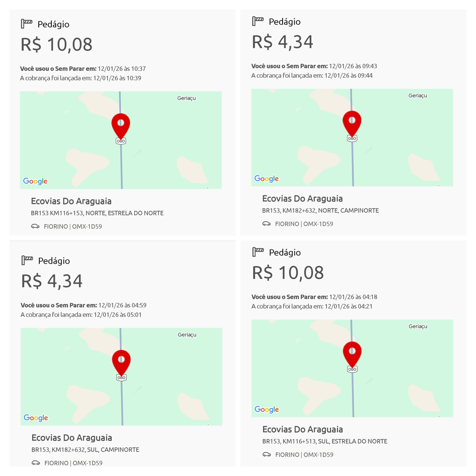476x476 pixels.
Task: Click the toll gate icon on the 09:43 charge
Action: coord(258,21)
